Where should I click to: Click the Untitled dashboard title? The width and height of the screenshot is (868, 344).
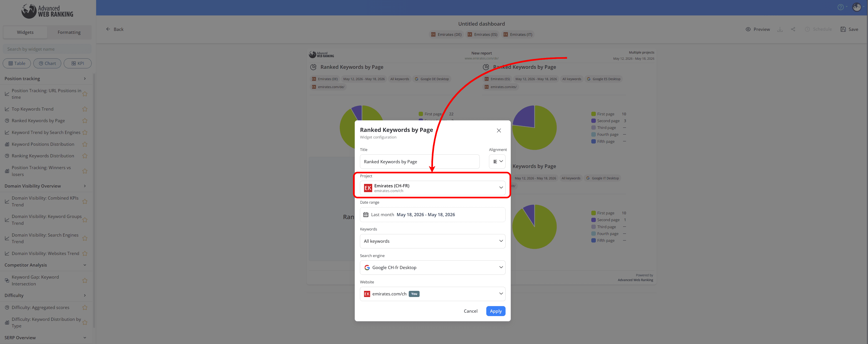click(481, 24)
